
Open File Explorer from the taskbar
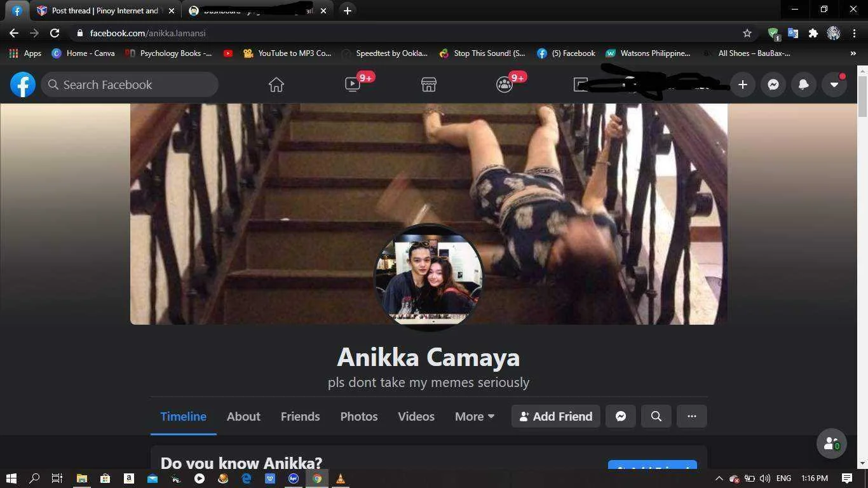[81, 478]
